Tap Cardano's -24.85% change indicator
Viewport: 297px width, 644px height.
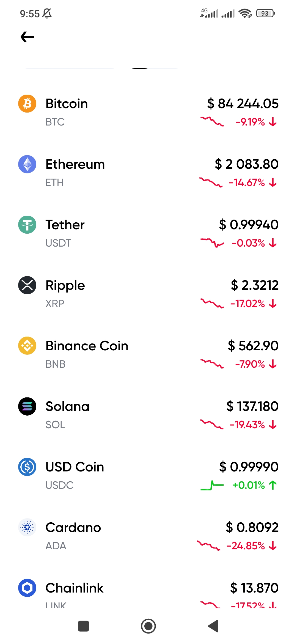(246, 546)
